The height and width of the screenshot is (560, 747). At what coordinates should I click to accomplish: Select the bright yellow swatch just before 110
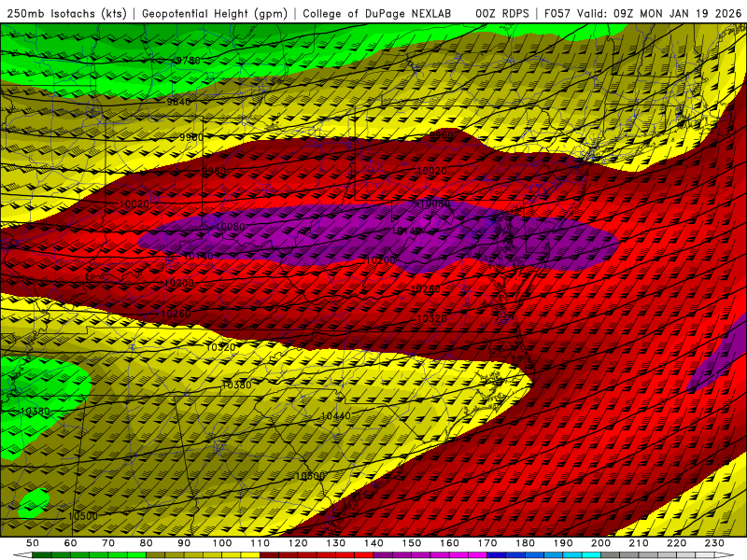pyautogui.click(x=250, y=554)
